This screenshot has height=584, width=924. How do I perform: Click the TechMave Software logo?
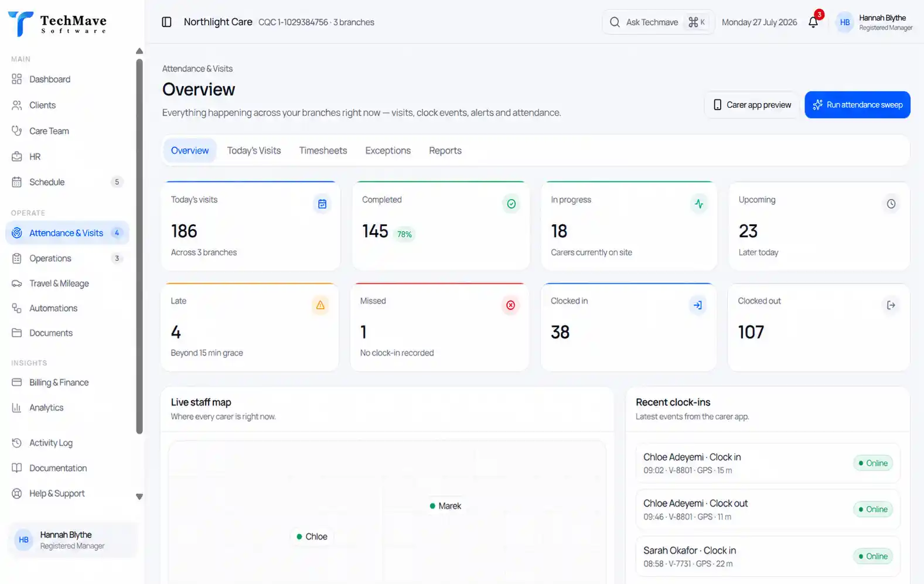57,23
